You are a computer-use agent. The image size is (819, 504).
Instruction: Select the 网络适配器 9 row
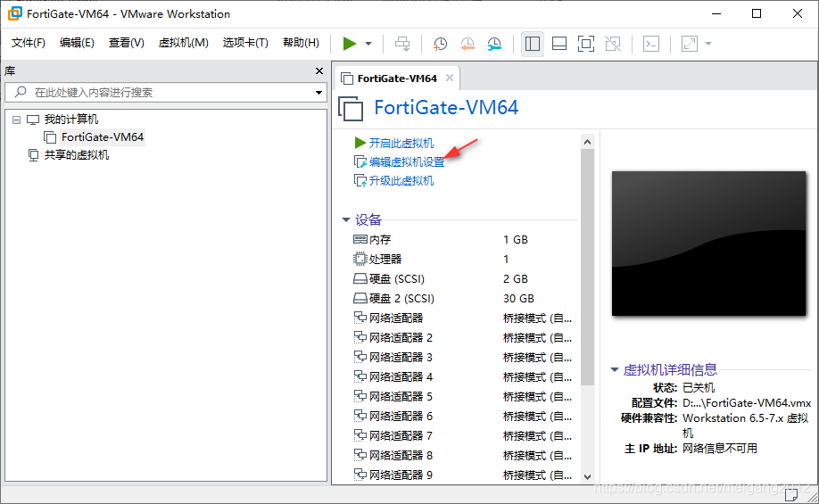(465, 475)
